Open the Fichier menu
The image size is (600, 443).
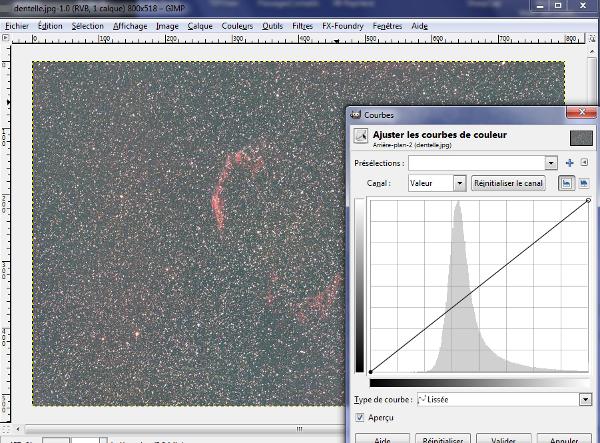(17, 26)
